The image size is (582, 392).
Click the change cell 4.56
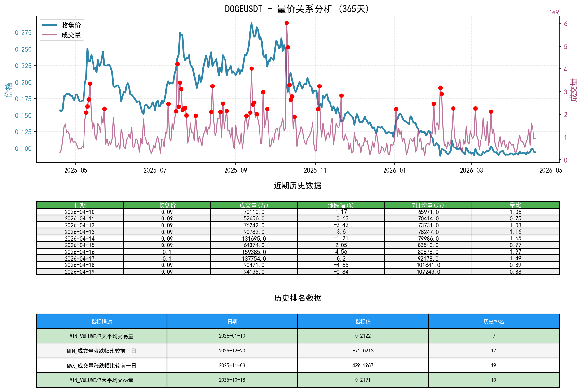[x=341, y=252]
